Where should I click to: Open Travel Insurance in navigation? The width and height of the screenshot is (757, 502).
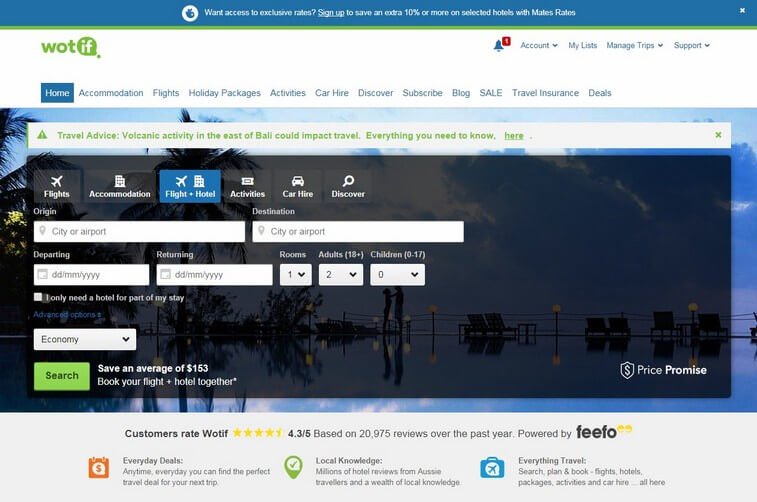[545, 93]
